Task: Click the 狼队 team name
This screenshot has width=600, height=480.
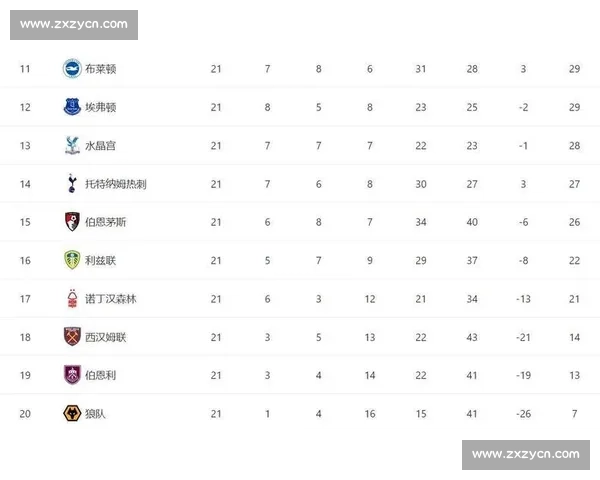Action: [96, 413]
